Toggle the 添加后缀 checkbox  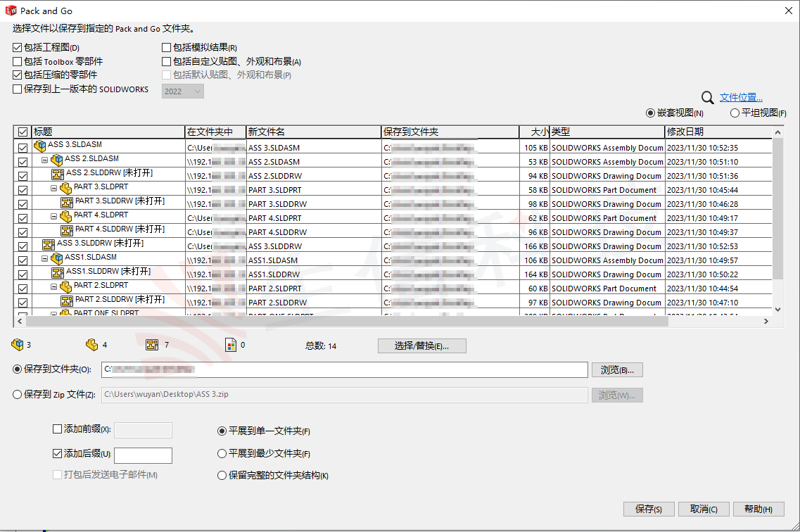pyautogui.click(x=58, y=453)
